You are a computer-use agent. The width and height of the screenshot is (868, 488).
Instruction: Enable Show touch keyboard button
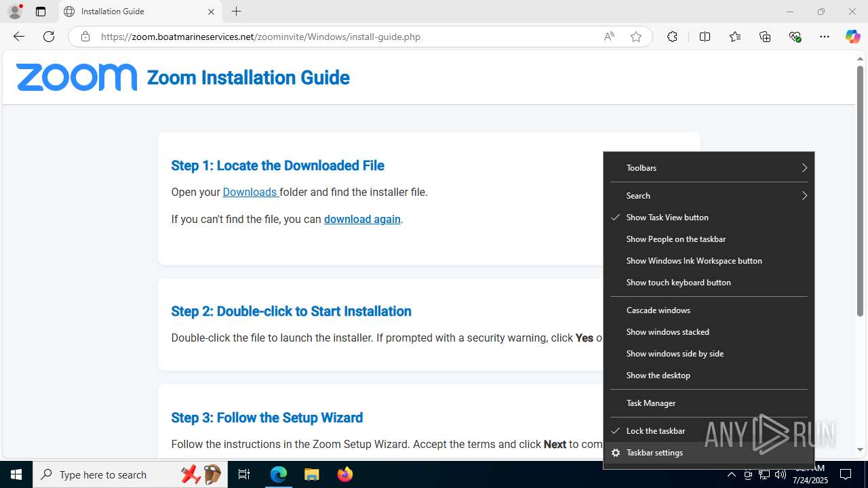(709, 283)
